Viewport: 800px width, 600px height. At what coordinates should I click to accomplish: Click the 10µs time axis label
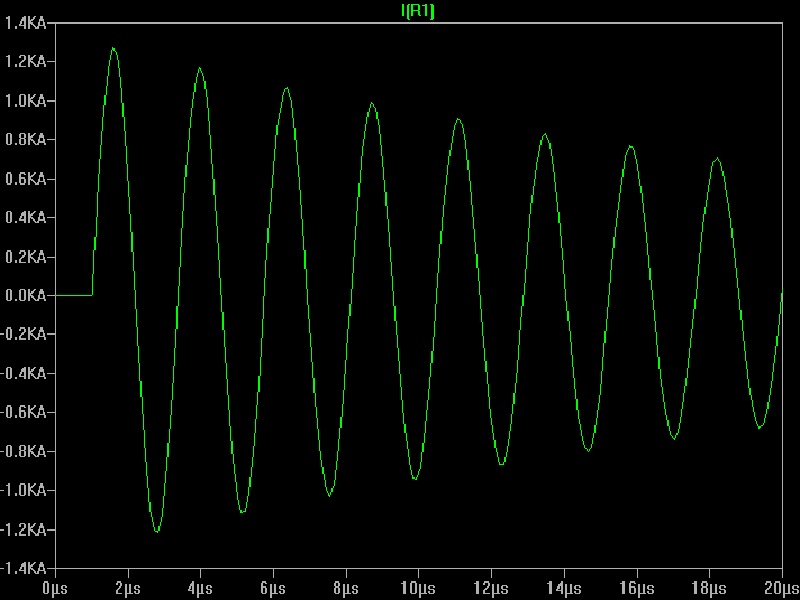[x=417, y=585]
